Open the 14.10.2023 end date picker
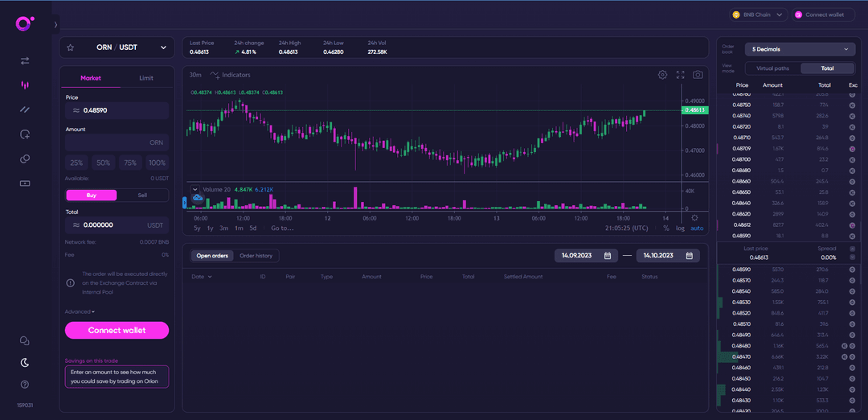 point(668,255)
